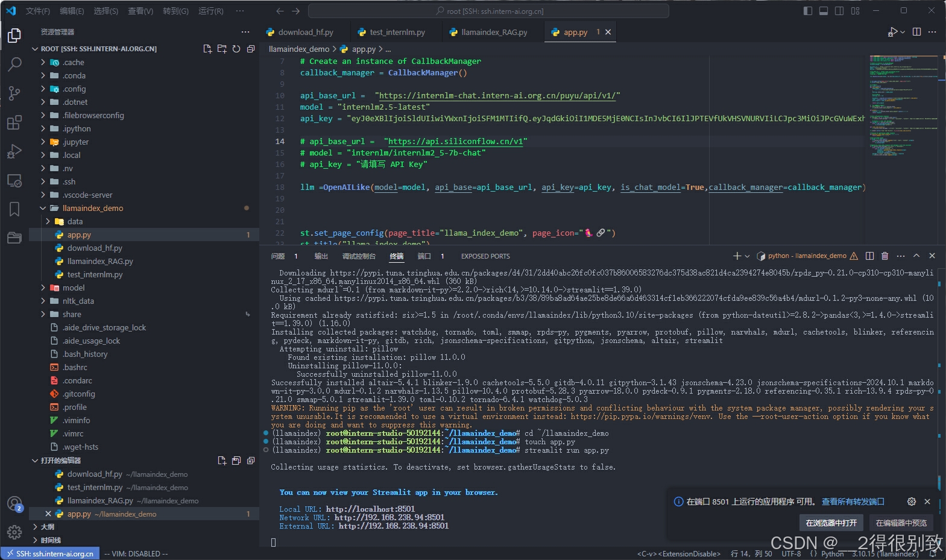This screenshot has height=560, width=946.
Task: Go back using the navigation arrow
Action: (280, 11)
